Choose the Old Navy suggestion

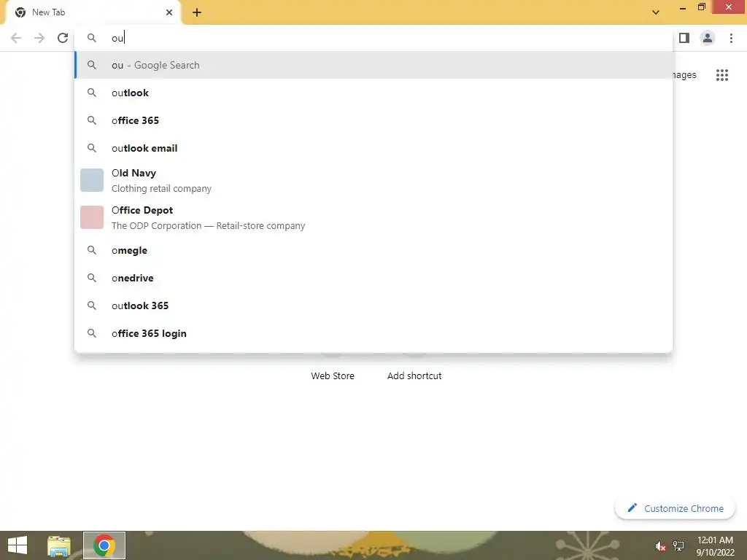(374, 181)
